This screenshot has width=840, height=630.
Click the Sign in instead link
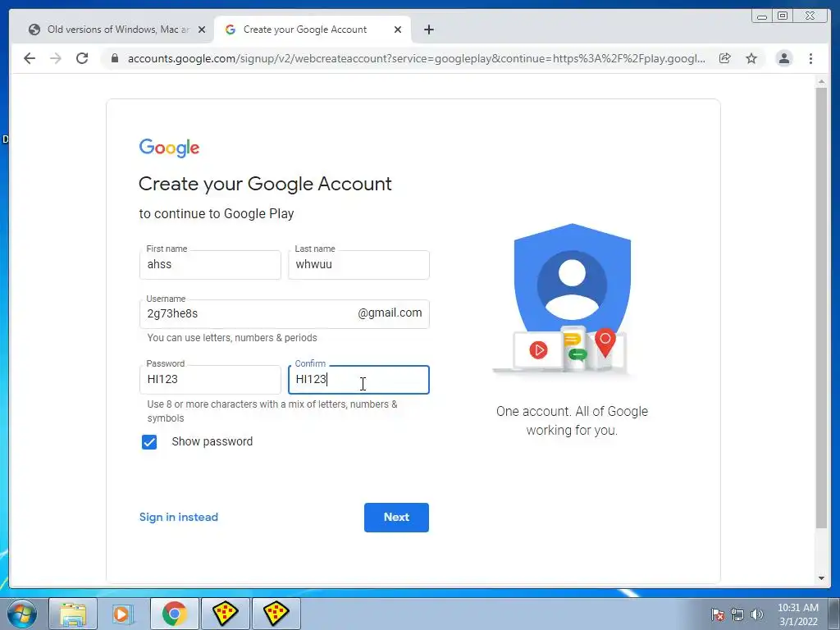point(178,517)
